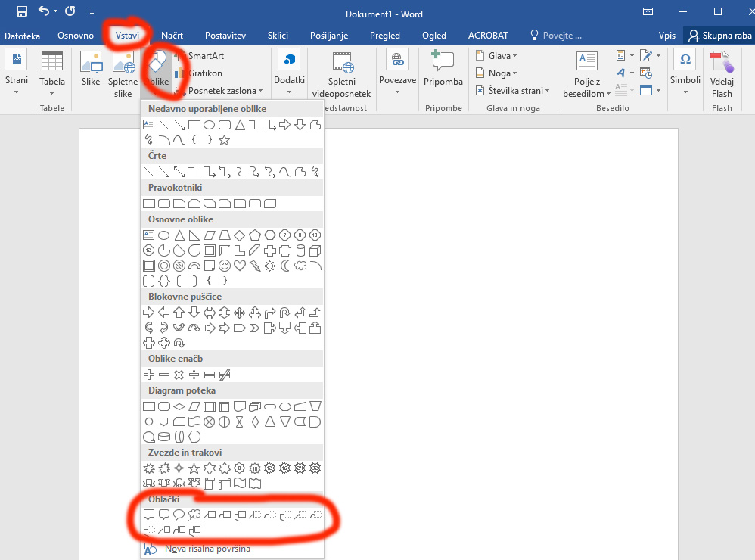This screenshot has width=755, height=560.
Task: Click the date and time icon in Besedilo
Action: click(x=646, y=73)
